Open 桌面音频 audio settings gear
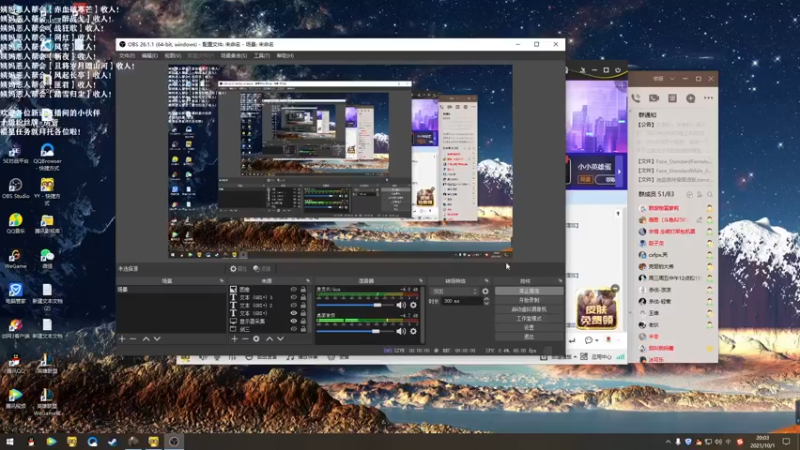 [x=413, y=331]
